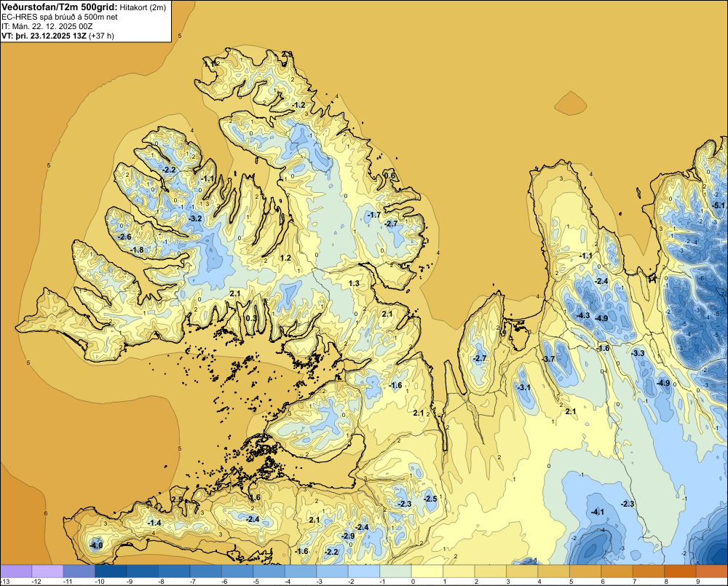Click legend swatch between 6 and 7

click(x=617, y=571)
